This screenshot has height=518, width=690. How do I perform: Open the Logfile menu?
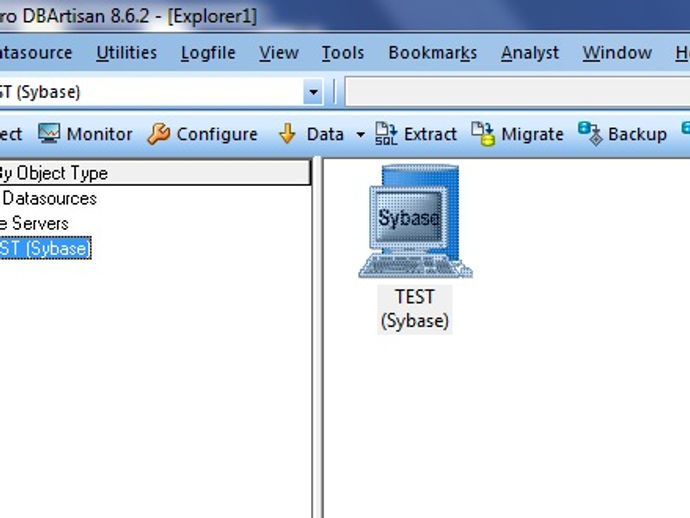pyautogui.click(x=208, y=53)
